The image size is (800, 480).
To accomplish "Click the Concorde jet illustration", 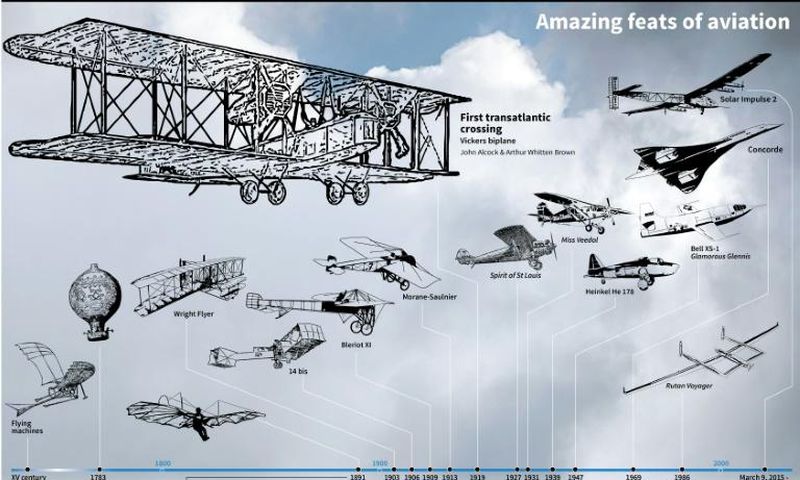I will [x=704, y=159].
